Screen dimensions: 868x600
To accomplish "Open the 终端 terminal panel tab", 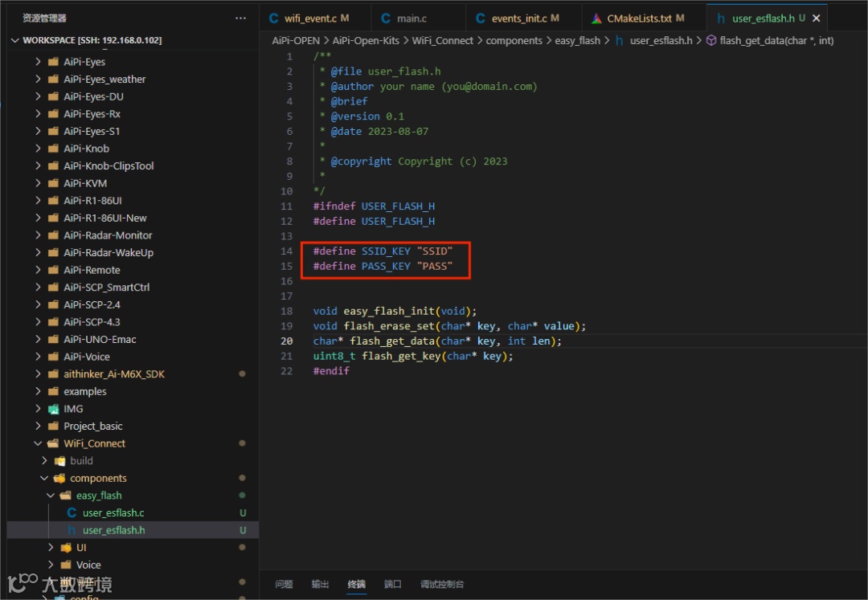I will click(356, 584).
